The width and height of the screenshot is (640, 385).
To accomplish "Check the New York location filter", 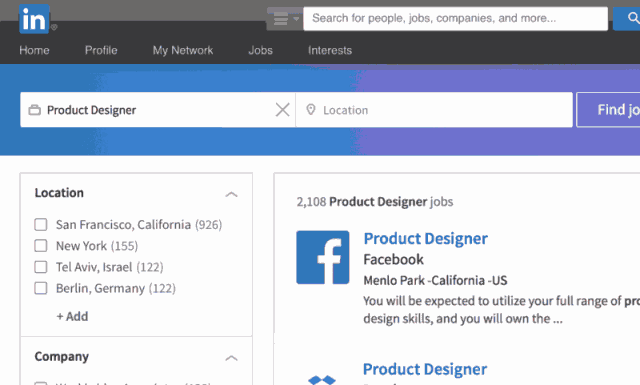I will coord(41,246).
